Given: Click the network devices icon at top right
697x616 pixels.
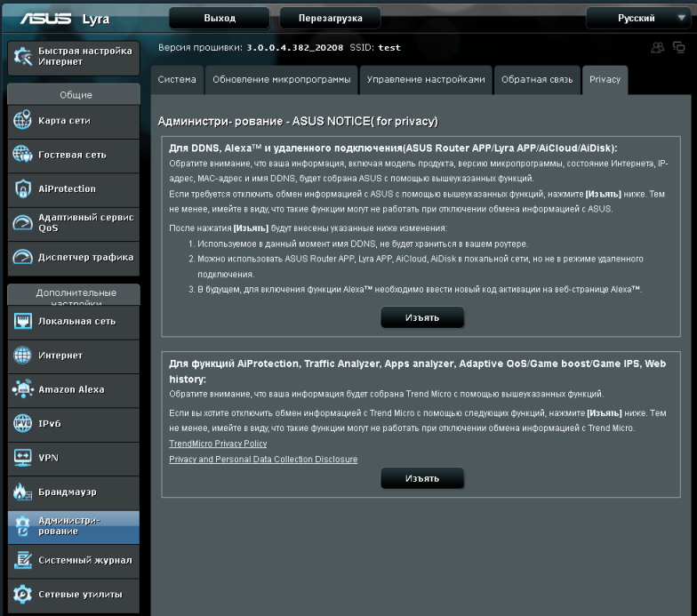Looking at the screenshot, I should tap(679, 47).
